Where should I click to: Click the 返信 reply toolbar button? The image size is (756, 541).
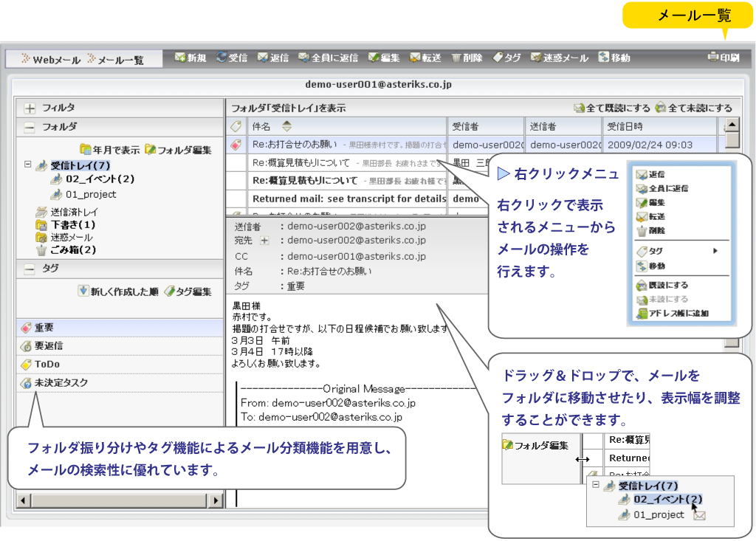pyautogui.click(x=273, y=58)
